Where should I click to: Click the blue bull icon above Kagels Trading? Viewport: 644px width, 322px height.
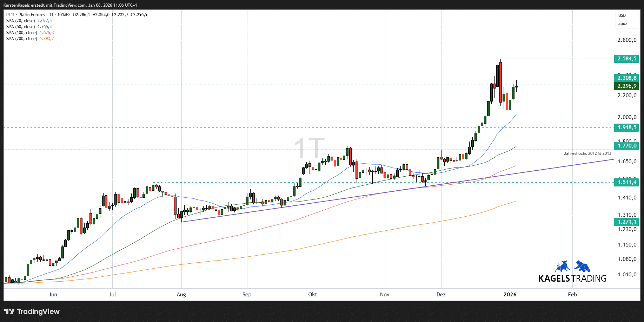pos(562,267)
